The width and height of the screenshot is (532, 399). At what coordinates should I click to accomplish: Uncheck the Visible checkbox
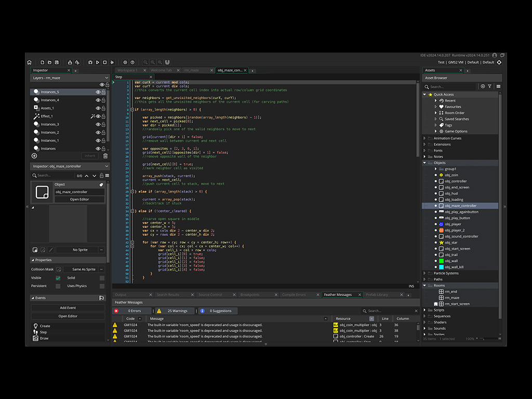point(58,278)
